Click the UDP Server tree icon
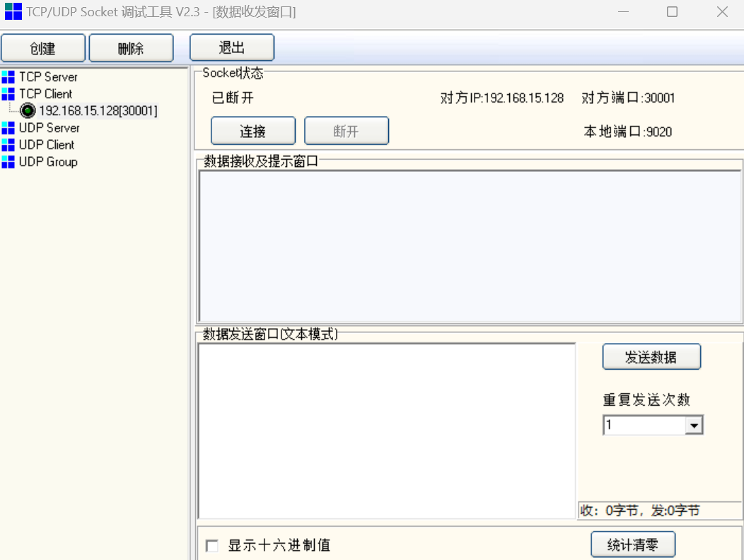 coord(8,128)
